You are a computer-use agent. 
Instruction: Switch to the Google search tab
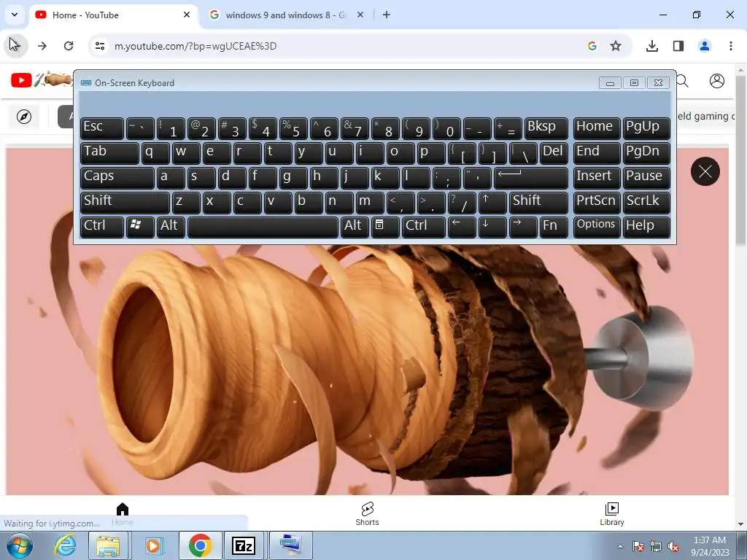click(285, 15)
